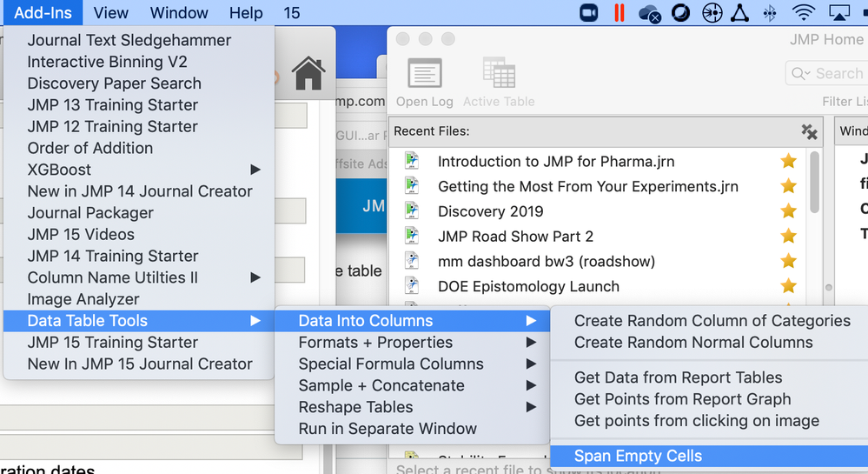
Task: Open JMP 14 Training Starter
Action: tap(139, 257)
